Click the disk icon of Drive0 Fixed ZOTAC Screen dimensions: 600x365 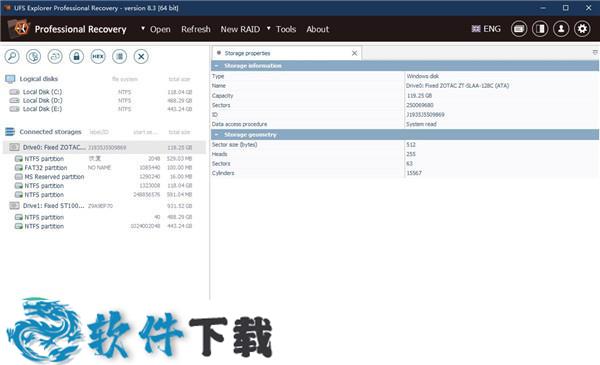coord(15,147)
